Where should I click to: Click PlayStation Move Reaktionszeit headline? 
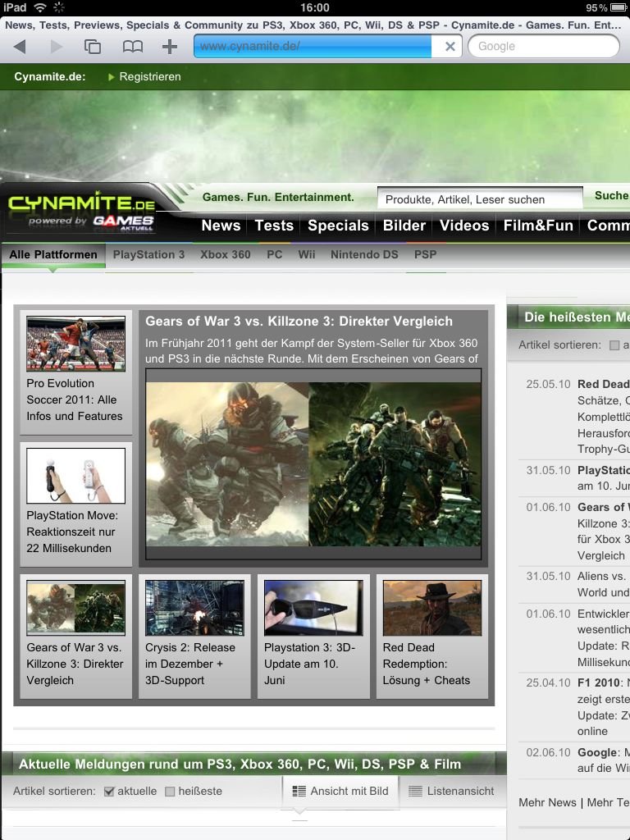pyautogui.click(x=72, y=532)
